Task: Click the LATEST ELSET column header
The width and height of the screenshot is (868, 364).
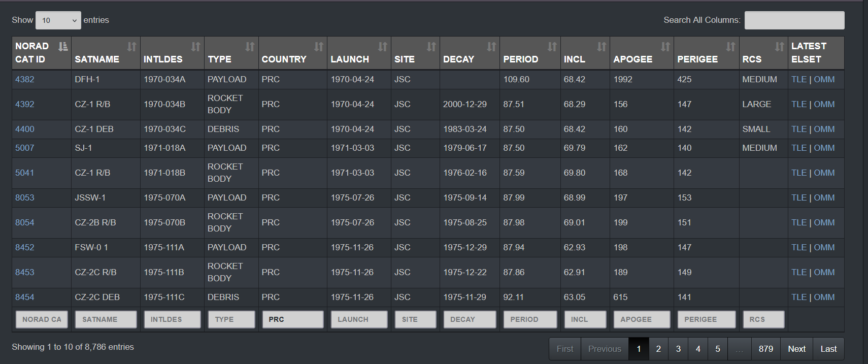Action: coord(816,53)
